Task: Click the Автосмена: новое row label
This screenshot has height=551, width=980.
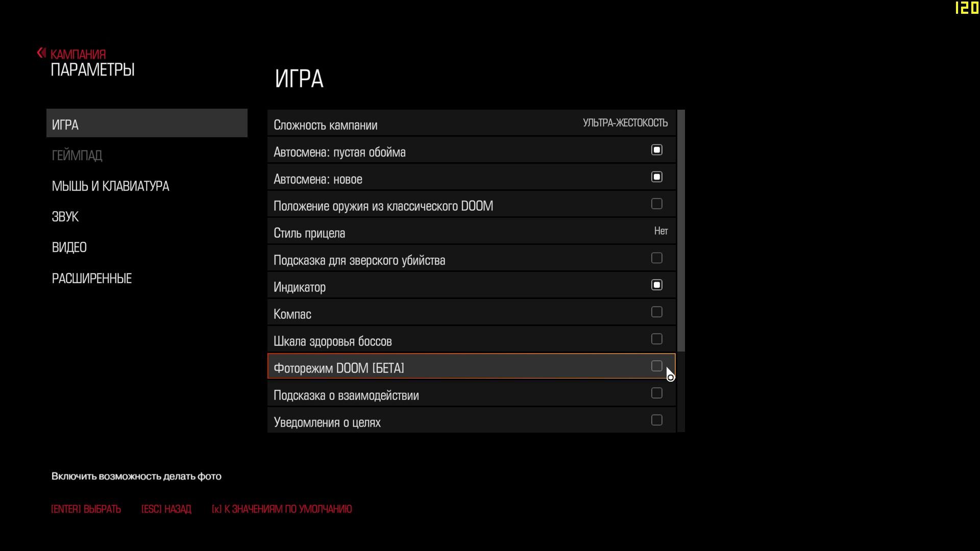Action: (318, 179)
